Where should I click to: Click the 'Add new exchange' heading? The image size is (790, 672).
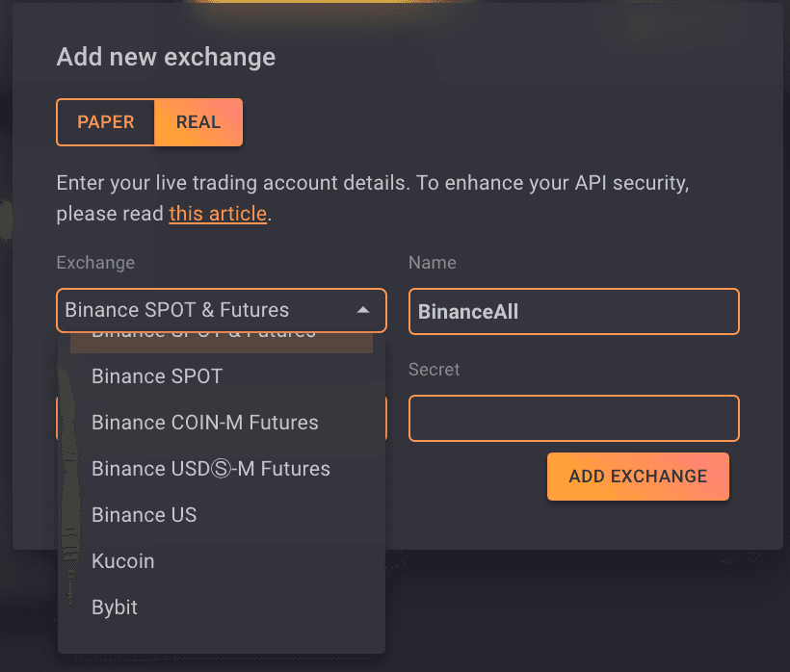pos(166,57)
